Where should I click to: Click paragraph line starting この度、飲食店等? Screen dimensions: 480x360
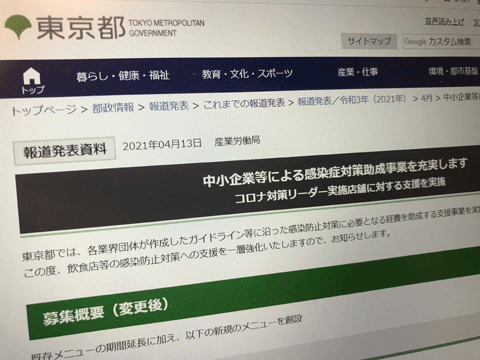click(206, 254)
